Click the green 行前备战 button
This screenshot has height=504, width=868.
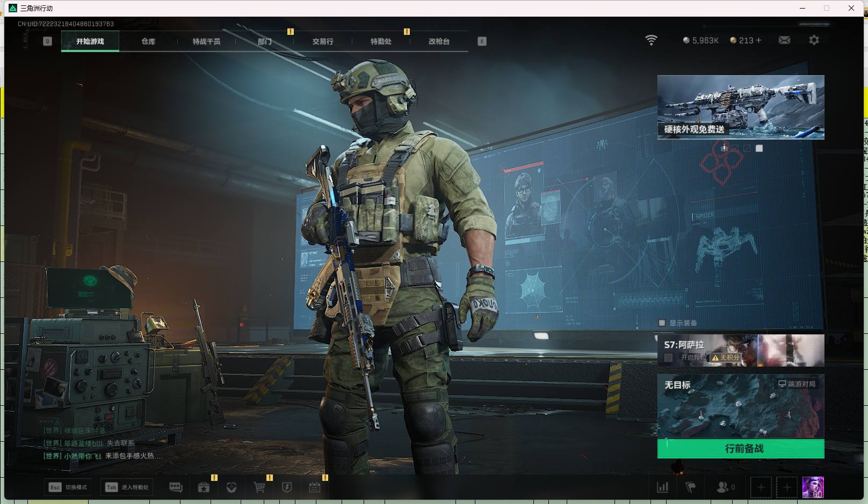tap(741, 449)
